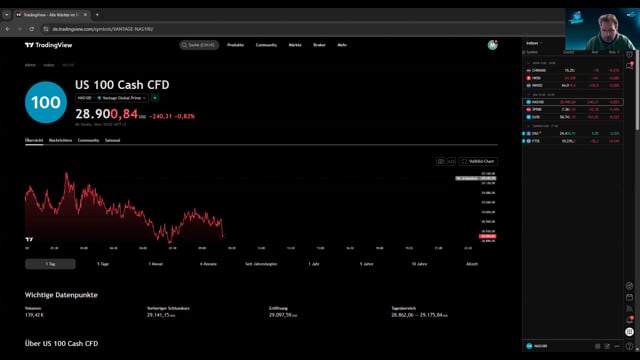640x360 pixels.
Task: Open the chat icon with red badge
Action: click(x=630, y=66)
